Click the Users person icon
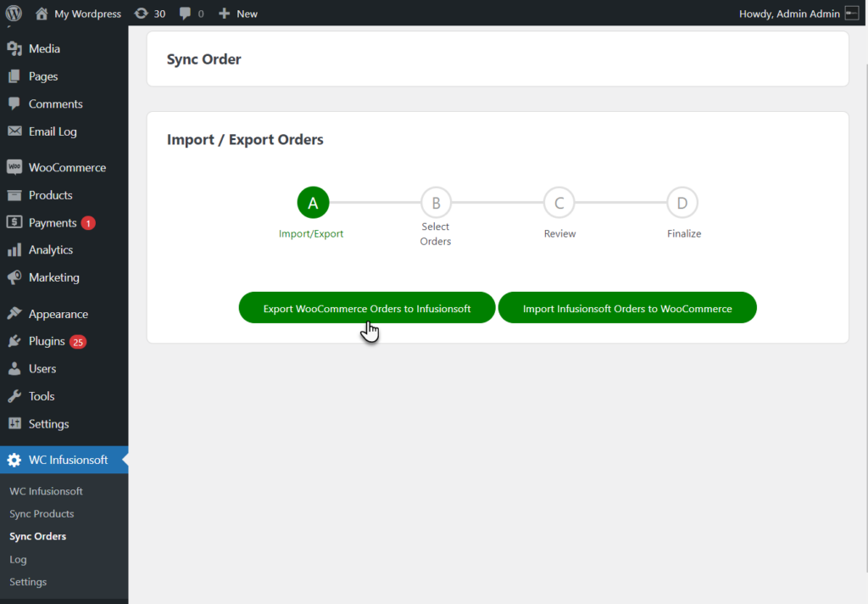The image size is (868, 604). coord(14,368)
